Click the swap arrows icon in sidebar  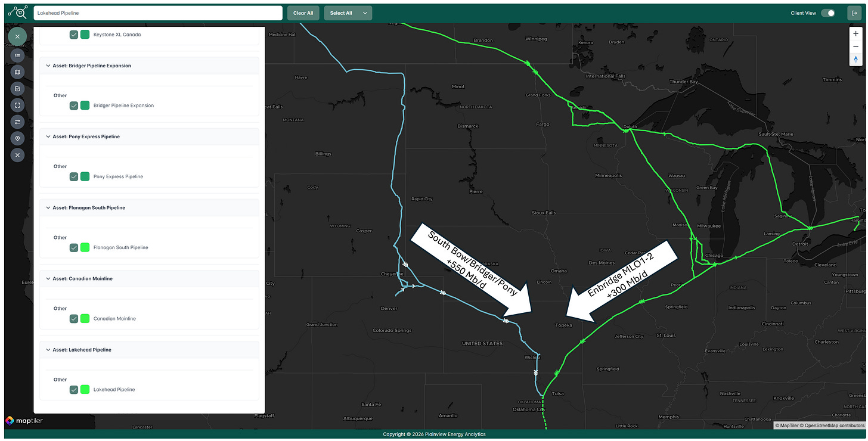[x=17, y=122]
